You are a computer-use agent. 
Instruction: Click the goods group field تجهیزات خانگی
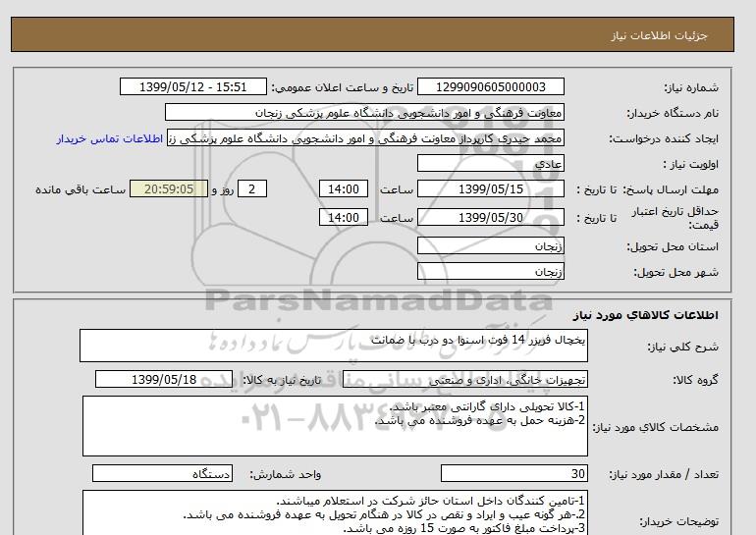(464, 379)
